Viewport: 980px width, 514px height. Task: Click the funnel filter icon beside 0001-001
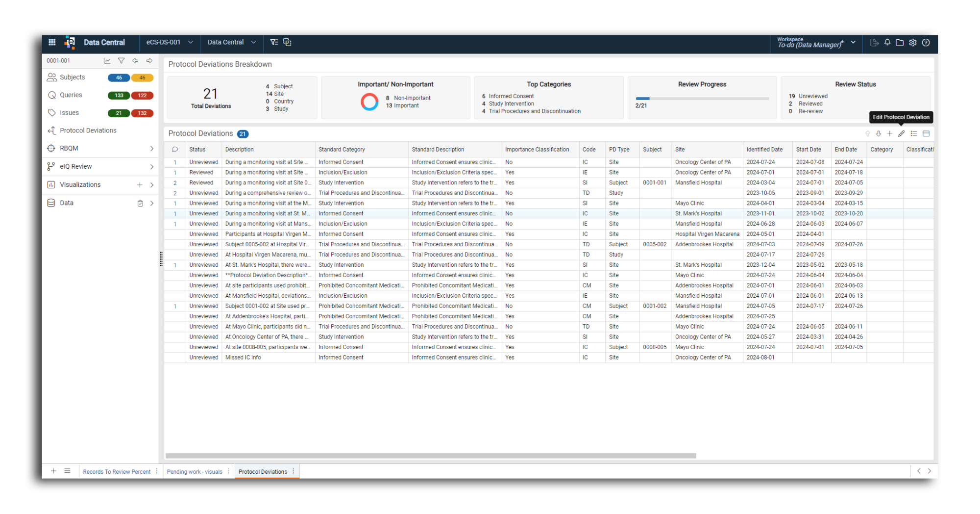(121, 61)
